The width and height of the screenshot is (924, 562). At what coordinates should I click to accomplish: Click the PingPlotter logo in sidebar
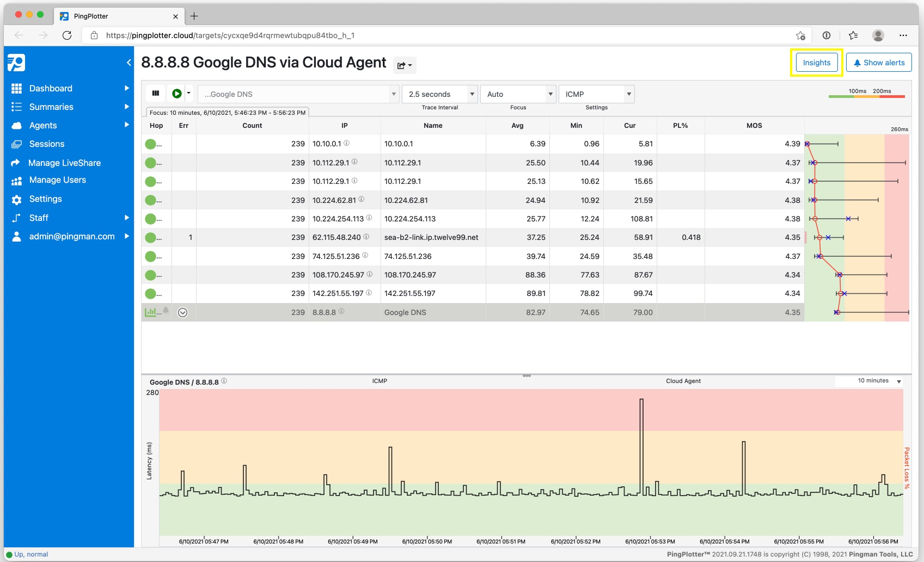tap(16, 63)
